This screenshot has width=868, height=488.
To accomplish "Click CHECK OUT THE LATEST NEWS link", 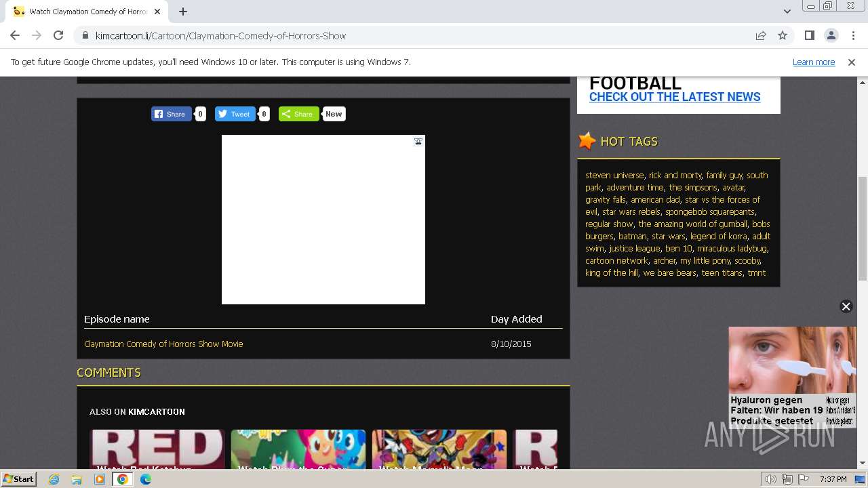I will 675,97.
